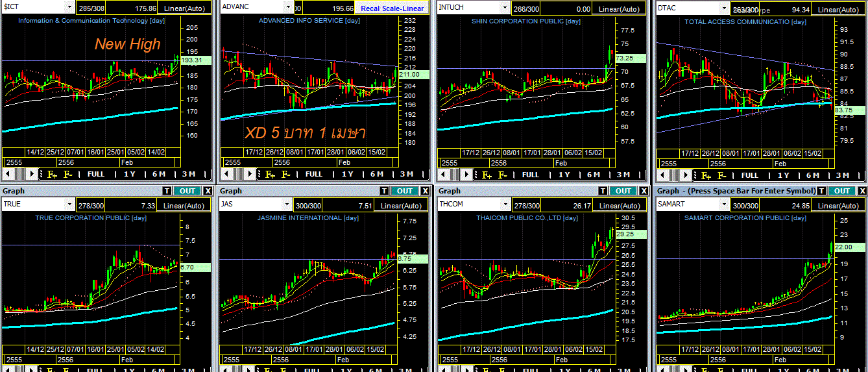Click T icon on JAS graph title bar
The width and height of the screenshot is (868, 372).
tap(385, 191)
